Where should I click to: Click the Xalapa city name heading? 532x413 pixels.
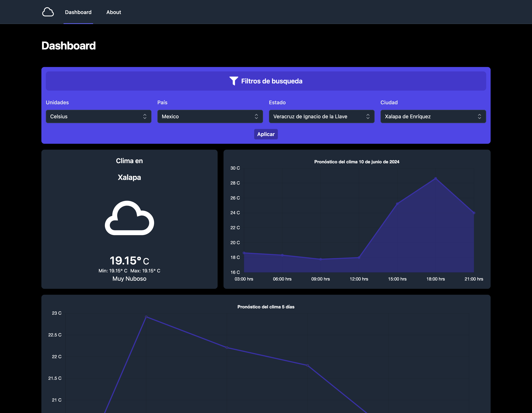tap(129, 177)
